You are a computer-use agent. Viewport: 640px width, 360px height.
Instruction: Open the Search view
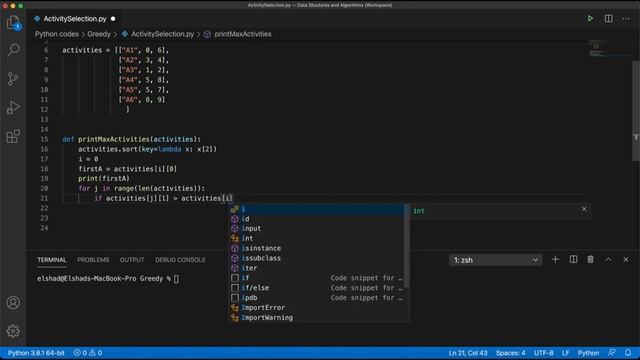(x=13, y=50)
